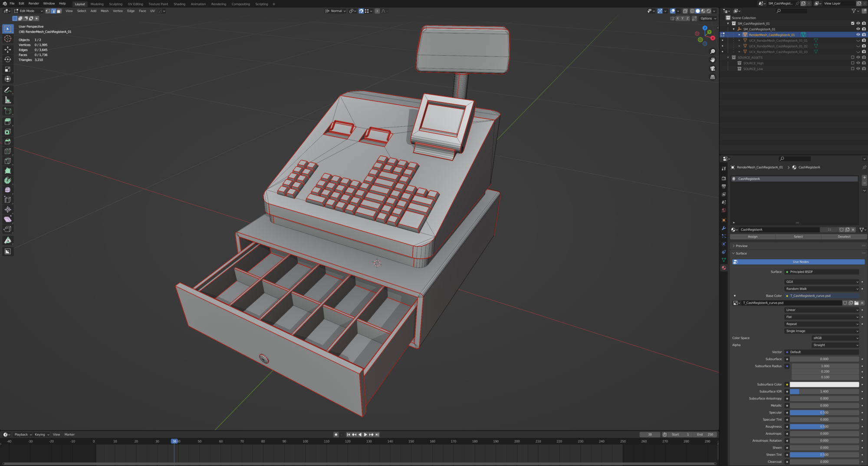Collapse the SM_CashRegisterA_01 collection tree
This screenshot has height=466, width=868.
coord(728,23)
